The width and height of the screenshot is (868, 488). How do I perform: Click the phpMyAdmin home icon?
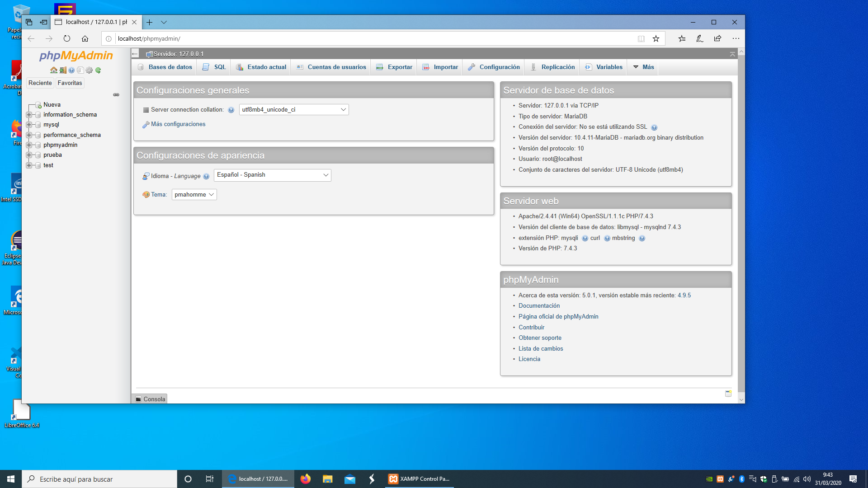click(54, 70)
